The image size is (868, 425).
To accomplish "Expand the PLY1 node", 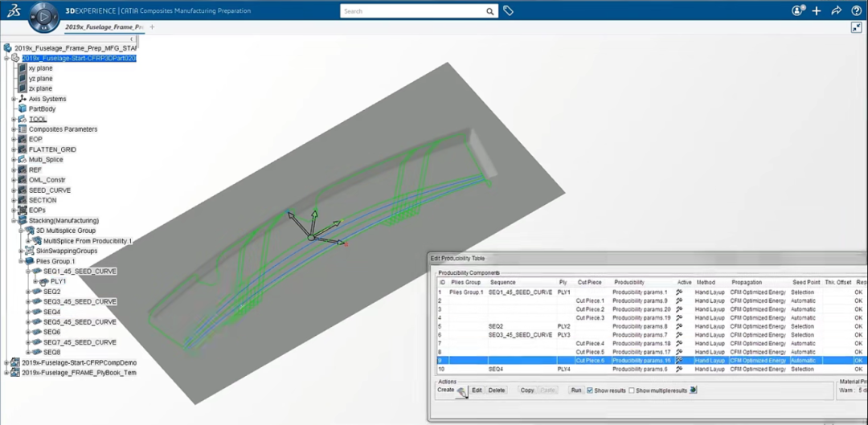I will (x=36, y=281).
